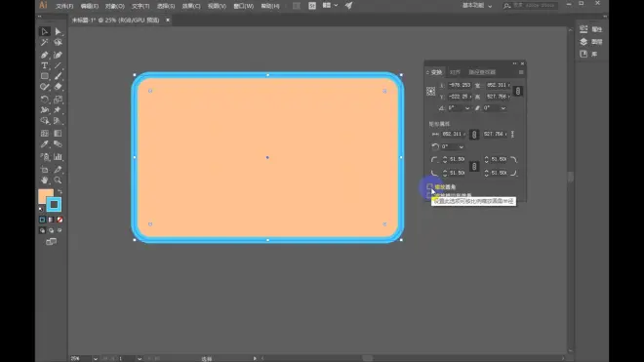Toggle rectangle properties width-height link

point(474,135)
